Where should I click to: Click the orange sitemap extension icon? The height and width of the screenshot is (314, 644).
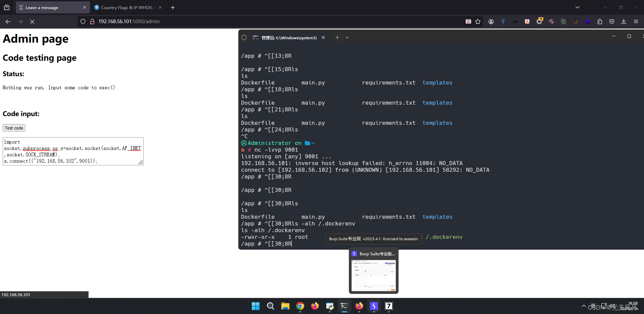point(527,21)
